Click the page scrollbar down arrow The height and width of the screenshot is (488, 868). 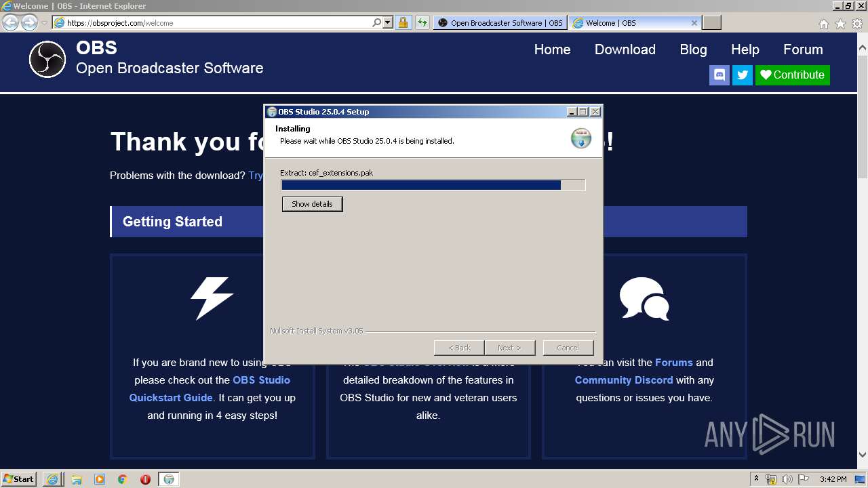pos(863,455)
